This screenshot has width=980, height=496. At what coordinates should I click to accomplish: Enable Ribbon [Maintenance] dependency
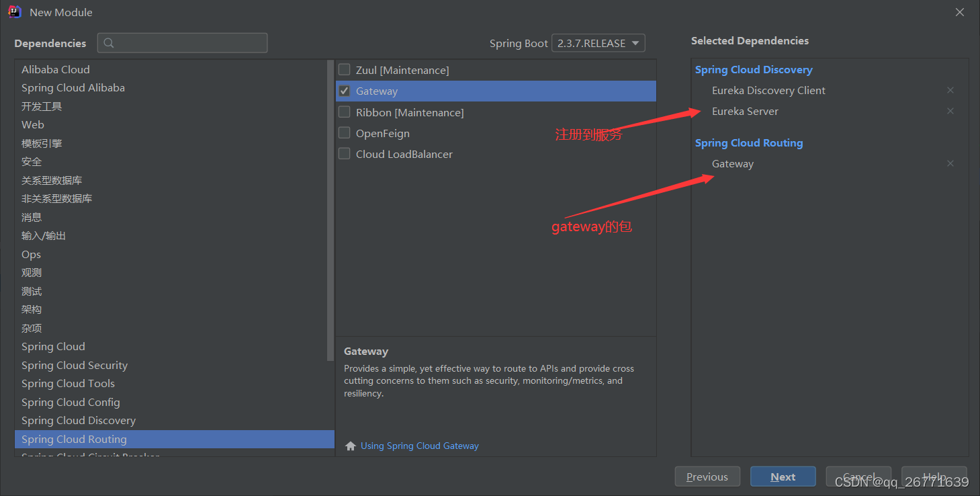[x=345, y=112]
